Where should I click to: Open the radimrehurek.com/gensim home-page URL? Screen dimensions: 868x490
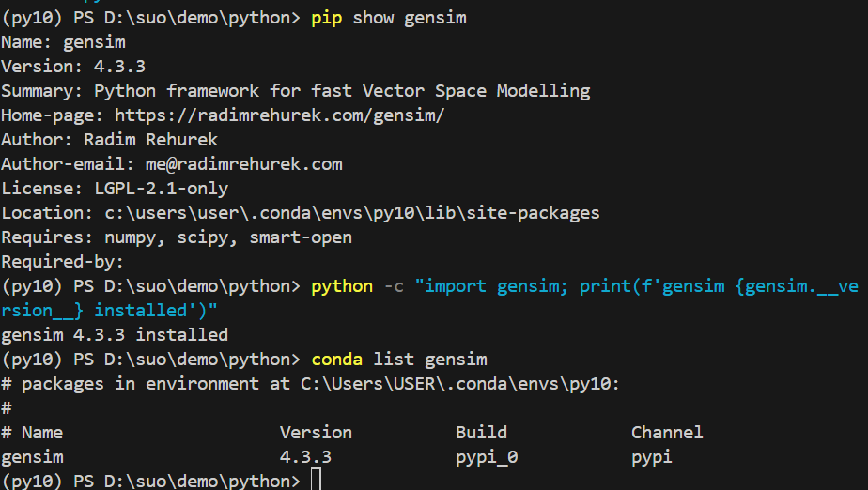(x=279, y=115)
